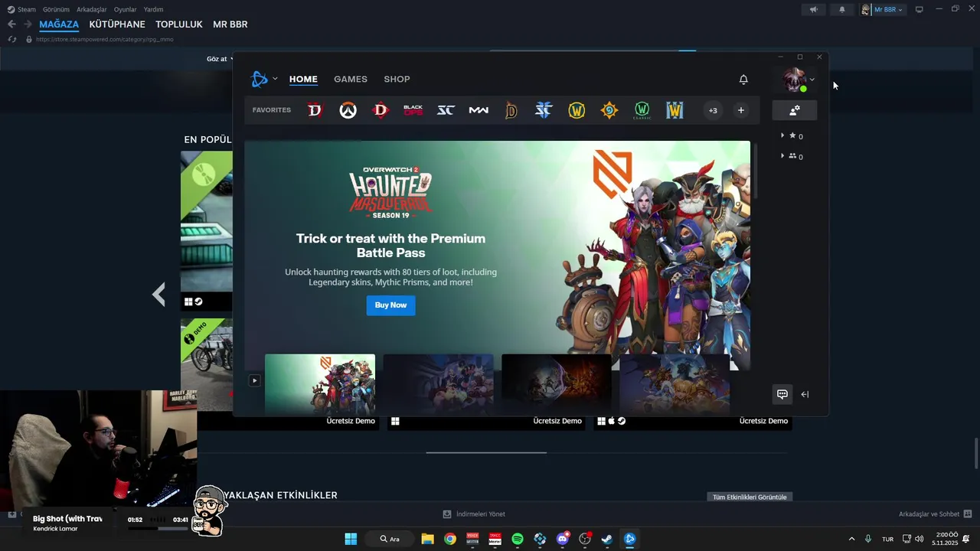Open the Arkadaşlar menu in Steam
980x551 pixels.
point(92,9)
